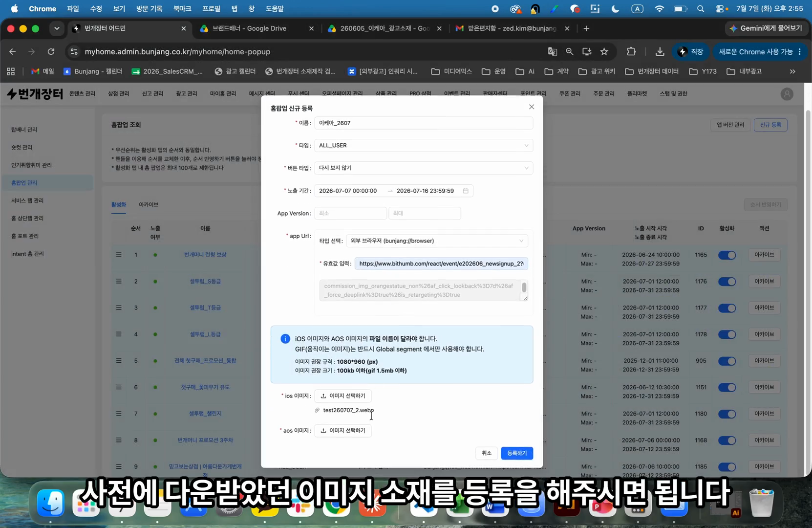812x528 pixels.
Task: Click the Chrome extensions puzzle icon
Action: pyautogui.click(x=631, y=51)
